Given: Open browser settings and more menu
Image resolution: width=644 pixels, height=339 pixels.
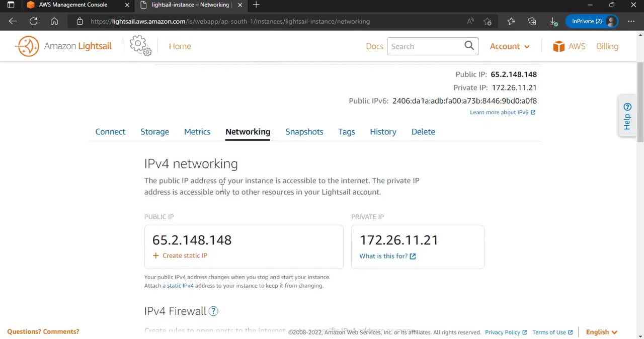Looking at the screenshot, I should (x=631, y=21).
